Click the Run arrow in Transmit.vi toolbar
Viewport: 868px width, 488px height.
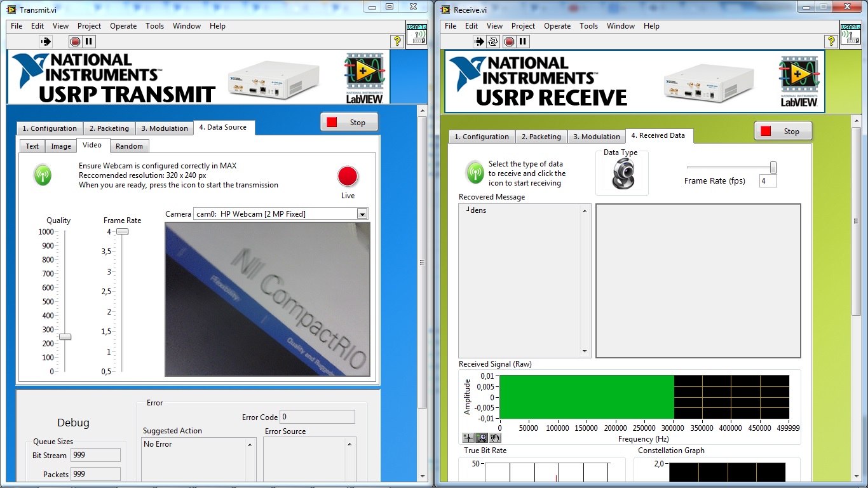46,41
